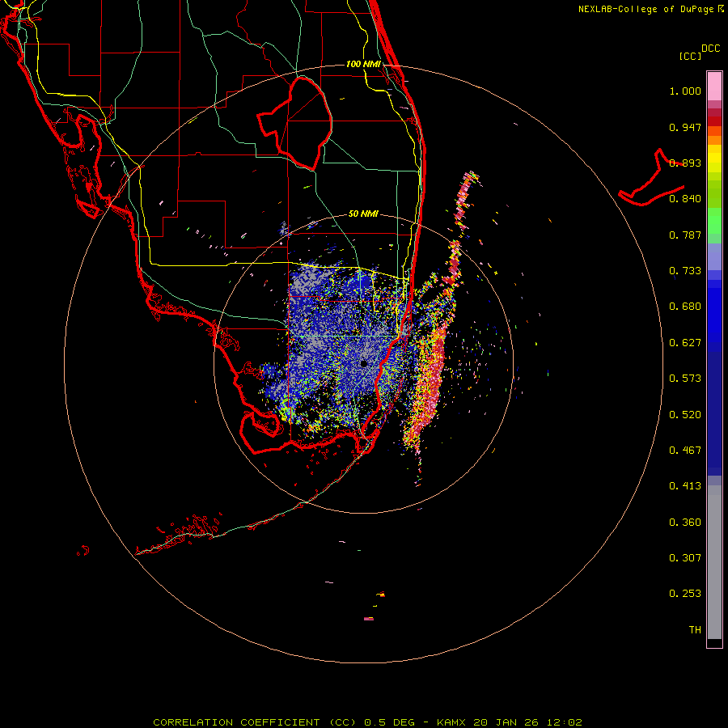The width and height of the screenshot is (728, 728).
Task: Select the 0.680 scale value
Action: click(685, 307)
